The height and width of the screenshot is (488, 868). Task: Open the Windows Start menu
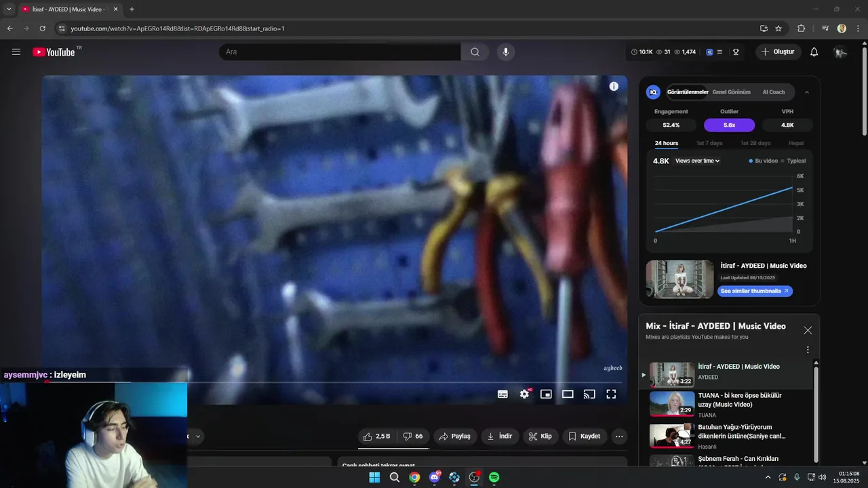click(x=374, y=477)
